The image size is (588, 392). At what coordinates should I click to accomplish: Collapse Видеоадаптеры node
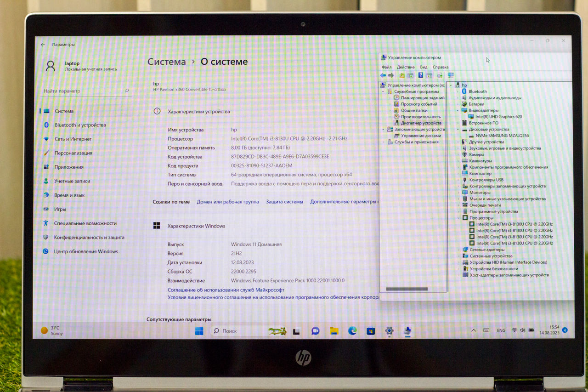(458, 110)
